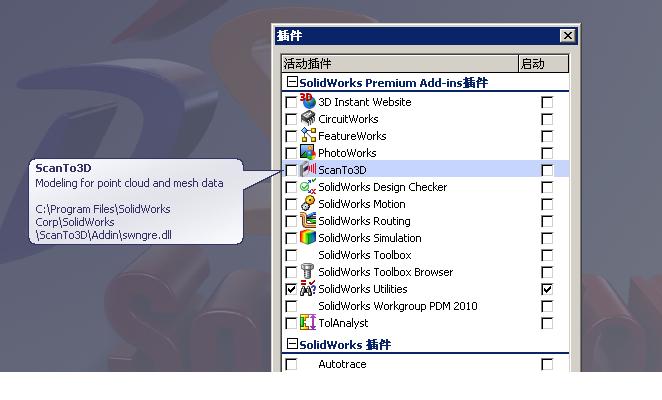This screenshot has height=400, width=662.
Task: Select SolidWorks Workgroup PDM 2010 label
Action: point(398,306)
